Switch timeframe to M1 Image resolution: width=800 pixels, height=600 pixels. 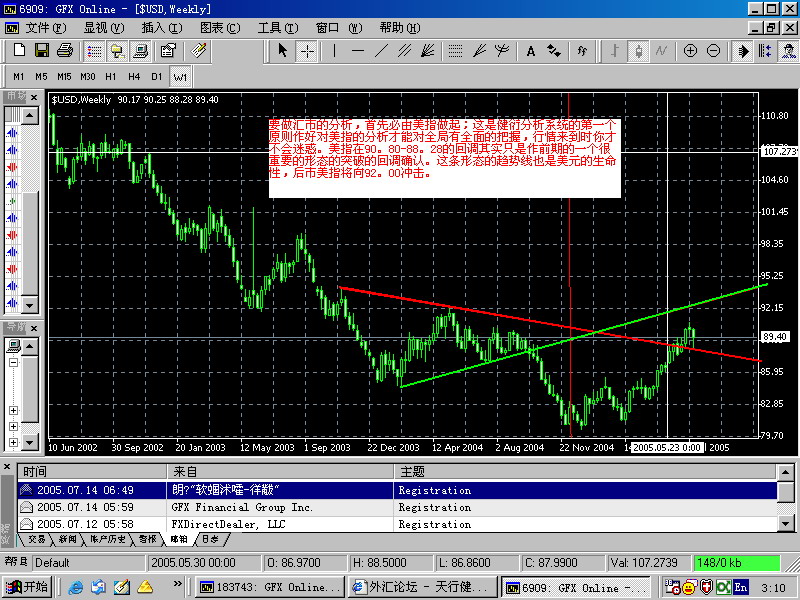tap(19, 77)
